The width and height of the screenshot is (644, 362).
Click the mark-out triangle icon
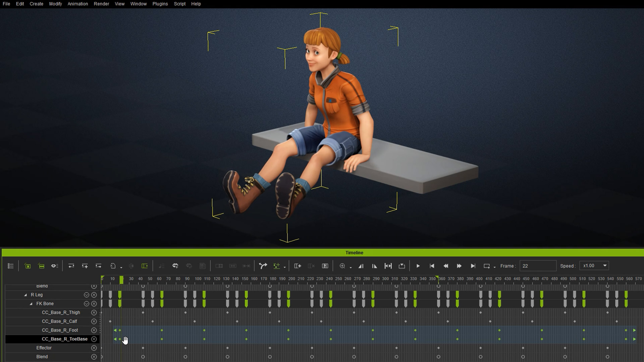(374, 266)
